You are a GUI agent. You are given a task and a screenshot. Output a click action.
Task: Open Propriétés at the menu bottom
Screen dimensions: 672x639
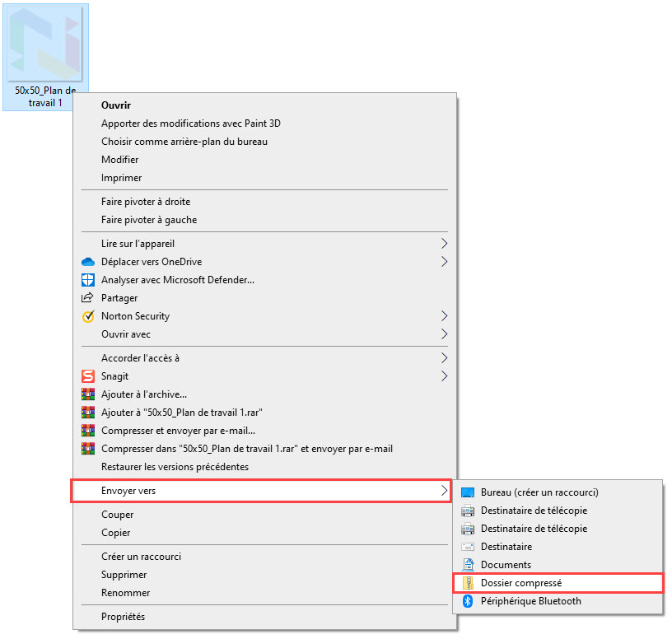123,617
